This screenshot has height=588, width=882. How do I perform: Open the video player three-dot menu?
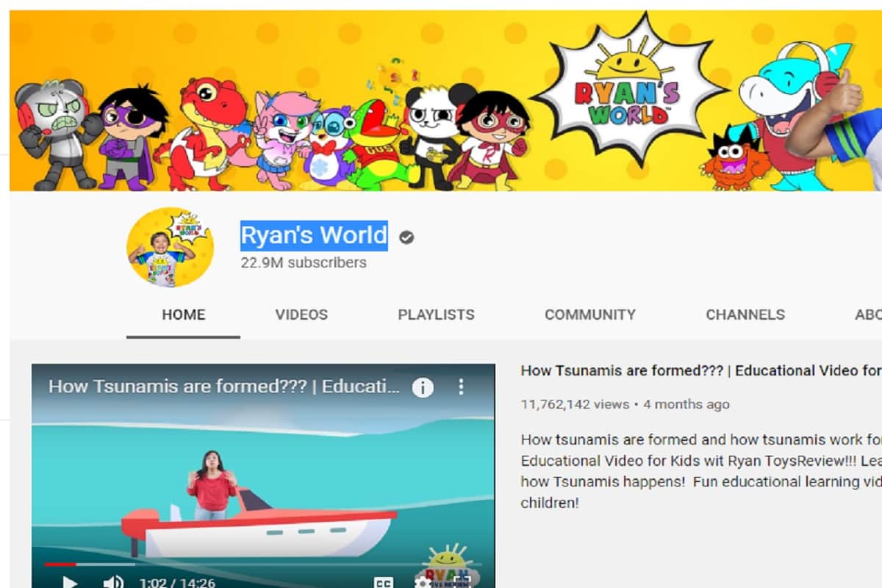pyautogui.click(x=462, y=387)
